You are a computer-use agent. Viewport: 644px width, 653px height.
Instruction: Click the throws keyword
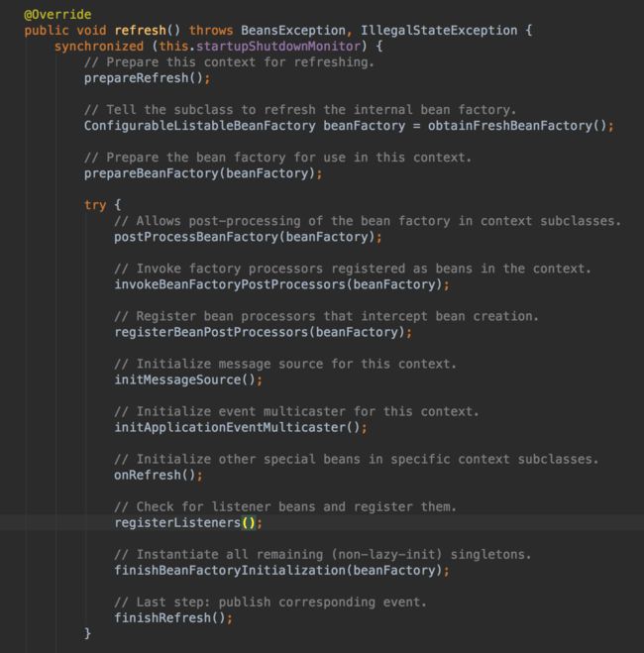point(211,31)
